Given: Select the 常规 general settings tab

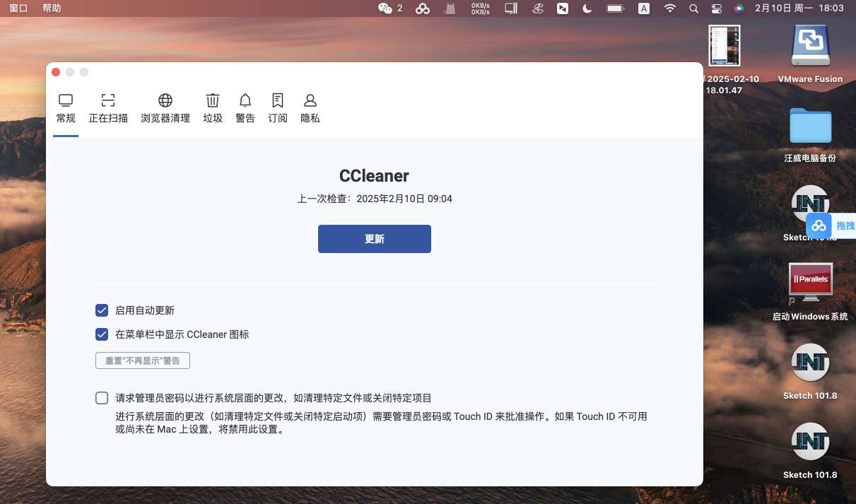Looking at the screenshot, I should point(66,108).
